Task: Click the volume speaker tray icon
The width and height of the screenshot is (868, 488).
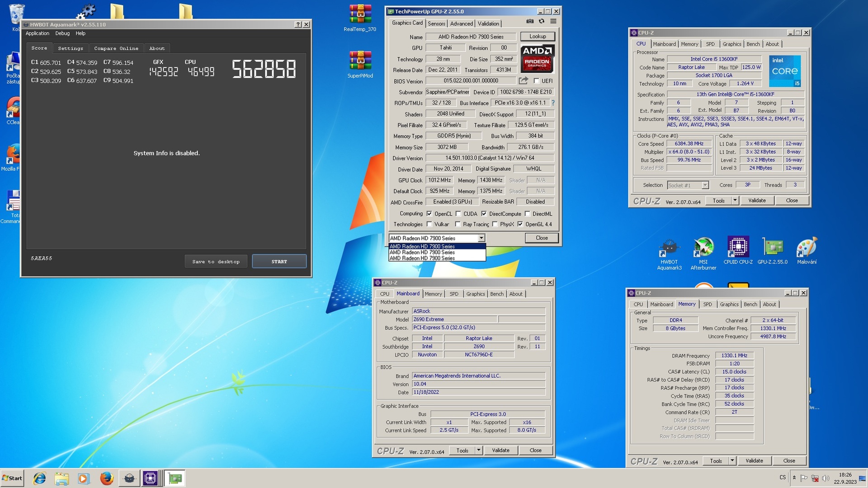Action: pyautogui.click(x=826, y=478)
